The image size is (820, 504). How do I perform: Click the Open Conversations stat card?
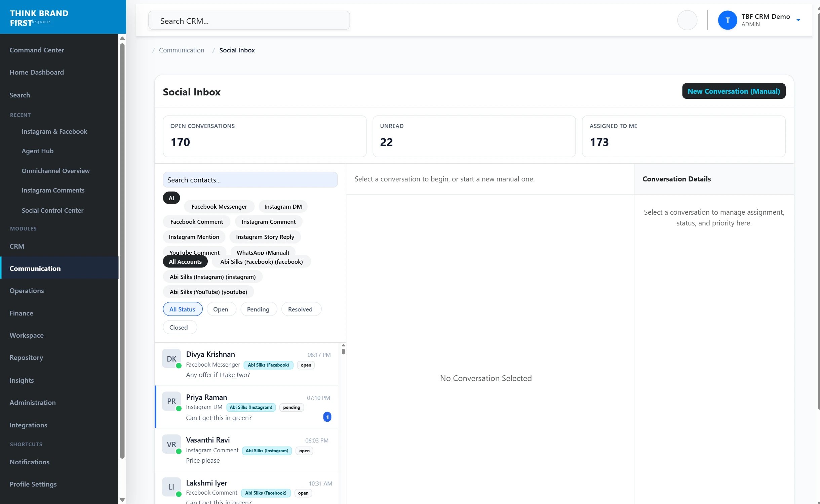pyautogui.click(x=265, y=136)
